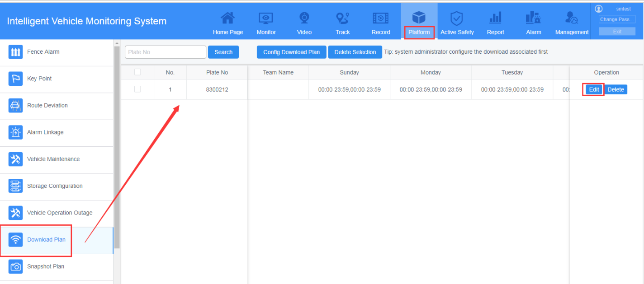Viewport: 644px width, 284px height.
Task: Focus the Plate No search field
Action: pos(166,52)
